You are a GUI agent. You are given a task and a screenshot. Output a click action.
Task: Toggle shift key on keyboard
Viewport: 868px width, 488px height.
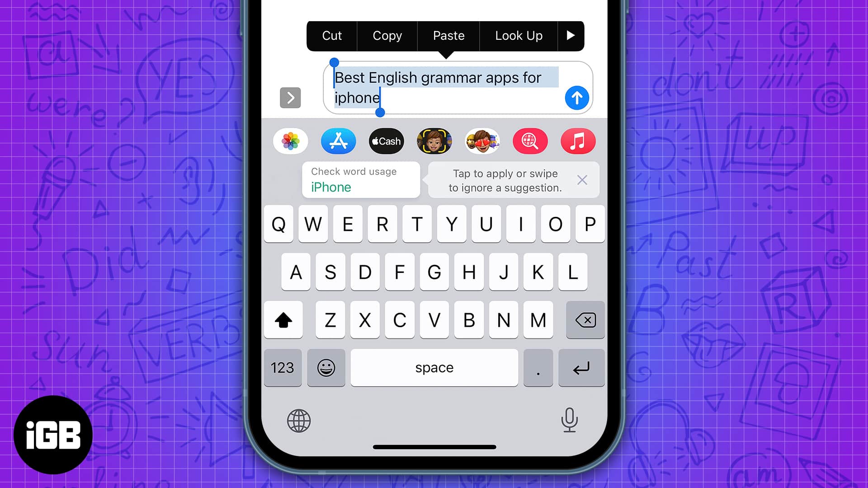click(x=283, y=320)
